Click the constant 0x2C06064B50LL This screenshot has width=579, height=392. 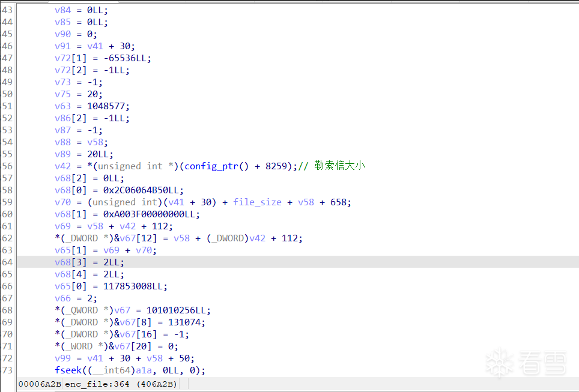[141, 190]
